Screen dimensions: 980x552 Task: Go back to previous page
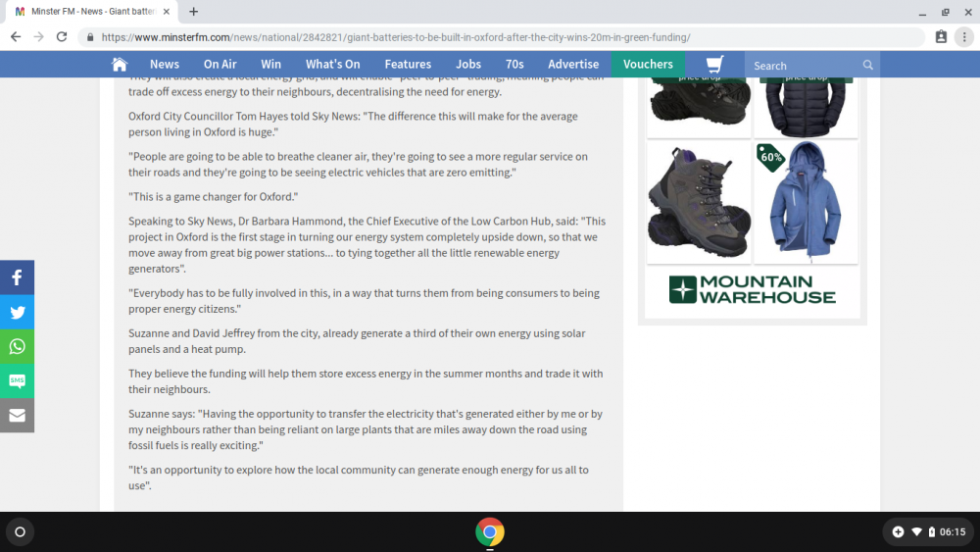click(16, 37)
